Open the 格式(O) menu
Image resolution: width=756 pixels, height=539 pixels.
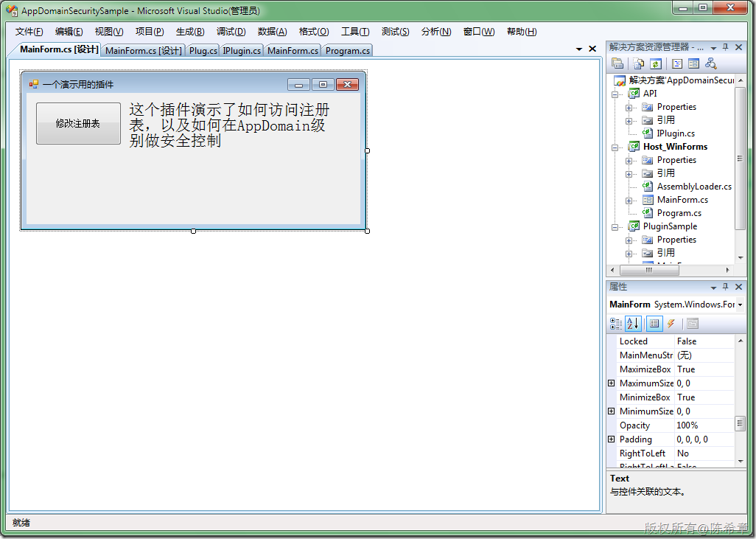click(x=313, y=32)
